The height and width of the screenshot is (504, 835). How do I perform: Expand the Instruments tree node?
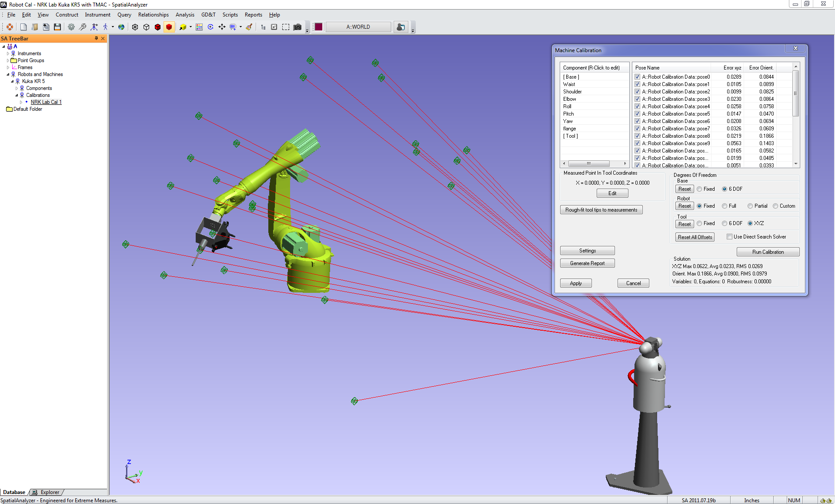[8, 53]
